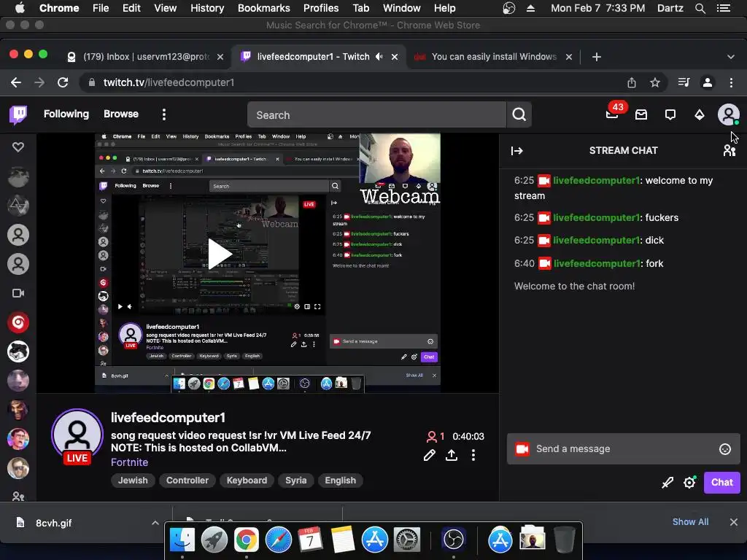
Task: Open Safari from the Dock
Action: point(278,540)
